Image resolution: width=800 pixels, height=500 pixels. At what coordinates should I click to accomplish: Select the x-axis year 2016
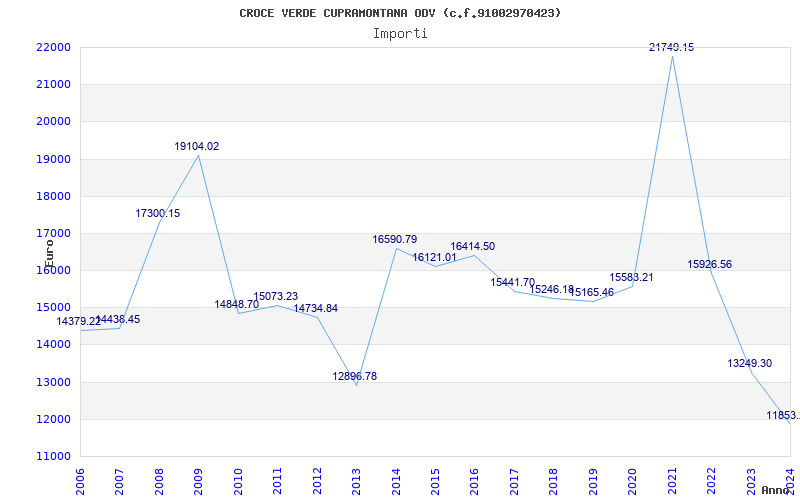point(474,482)
